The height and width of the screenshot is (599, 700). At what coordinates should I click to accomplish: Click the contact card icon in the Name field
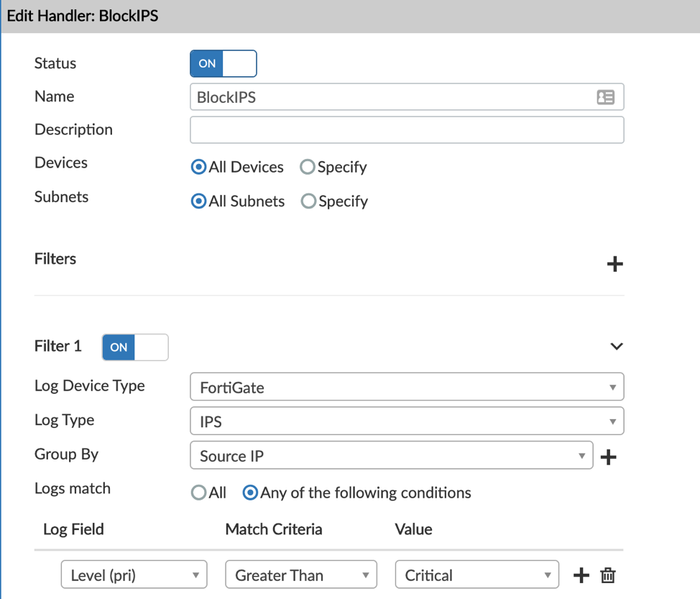tap(605, 97)
